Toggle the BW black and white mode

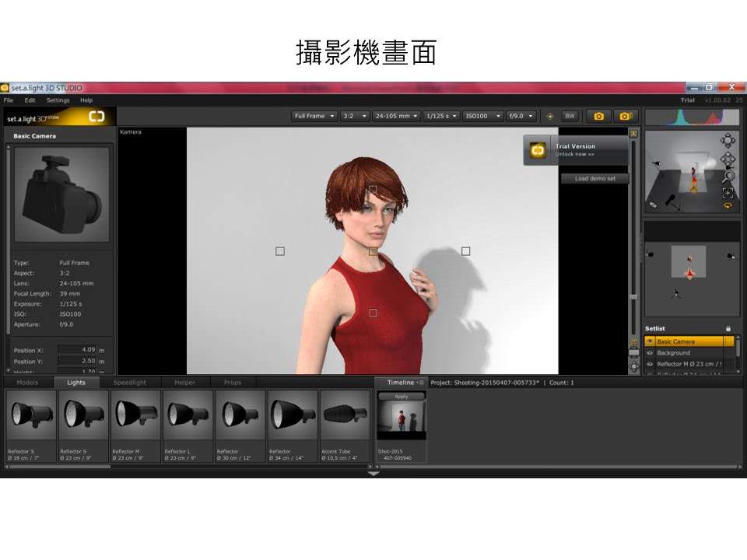[x=570, y=116]
